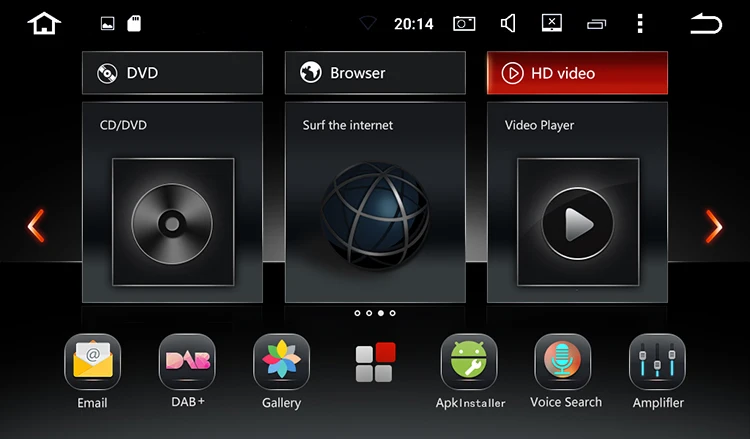The image size is (750, 439).
Task: Click the play circle icon beside HD video
Action: pos(512,73)
